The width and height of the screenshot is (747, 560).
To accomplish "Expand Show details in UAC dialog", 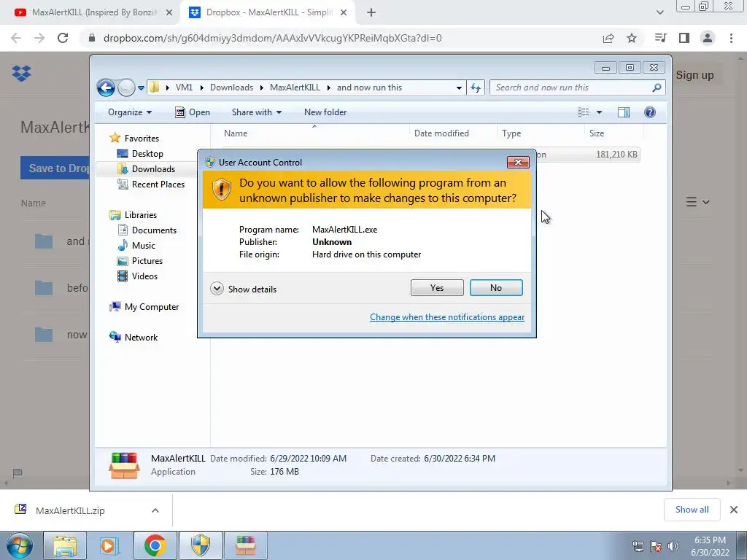I will [244, 289].
